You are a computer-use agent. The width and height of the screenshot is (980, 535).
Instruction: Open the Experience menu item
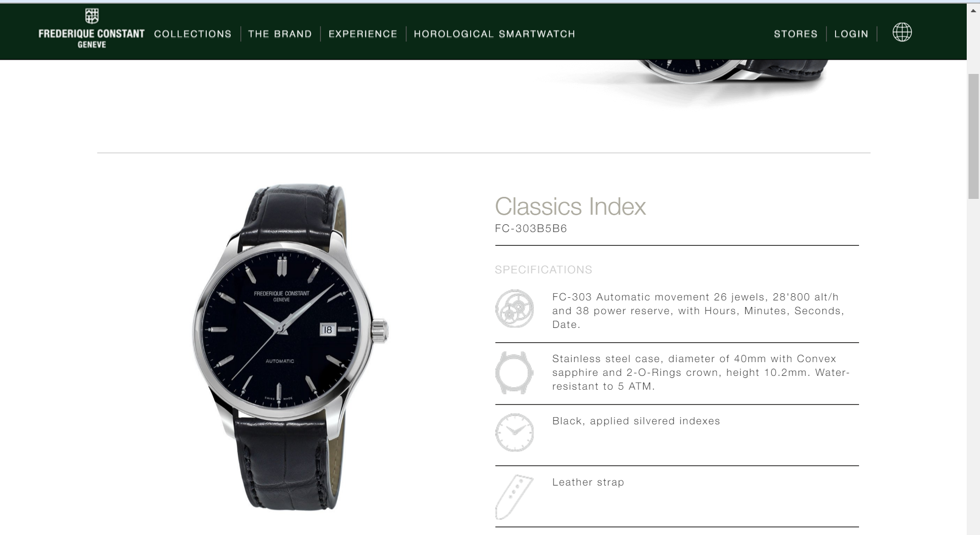point(362,34)
